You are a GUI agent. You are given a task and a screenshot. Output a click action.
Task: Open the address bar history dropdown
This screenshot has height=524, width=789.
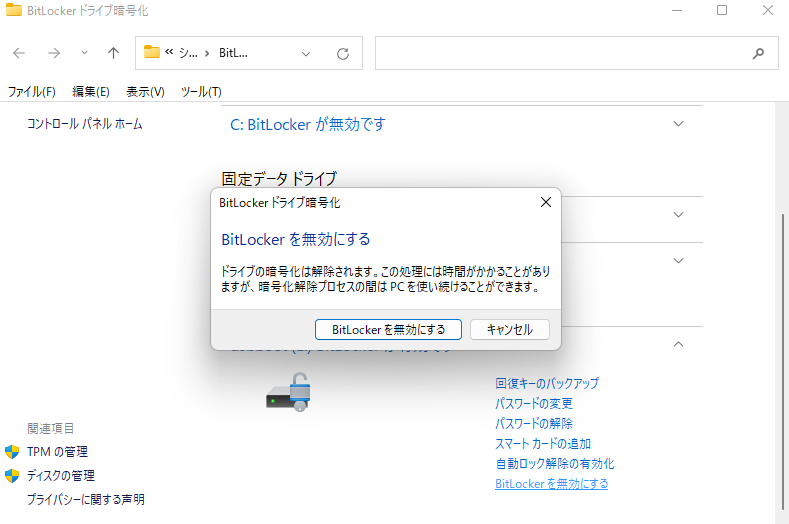pyautogui.click(x=306, y=54)
